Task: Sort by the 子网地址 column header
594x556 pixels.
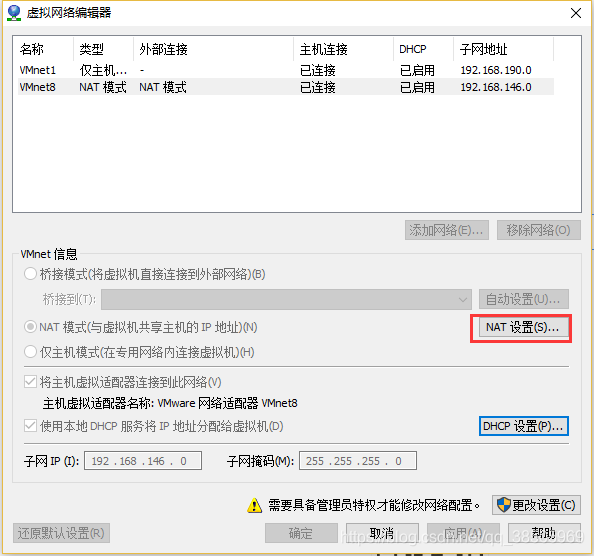Action: click(x=503, y=49)
